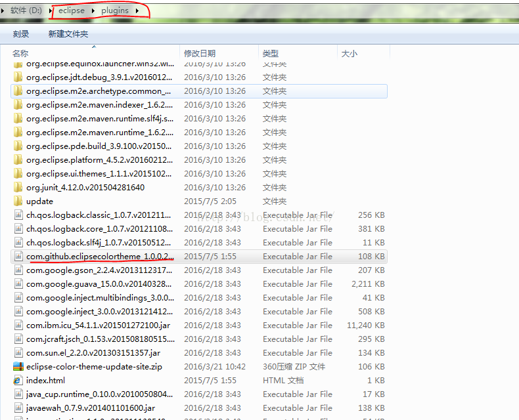
Task: Click the eclipse breadcrumb segment
Action: (72, 10)
